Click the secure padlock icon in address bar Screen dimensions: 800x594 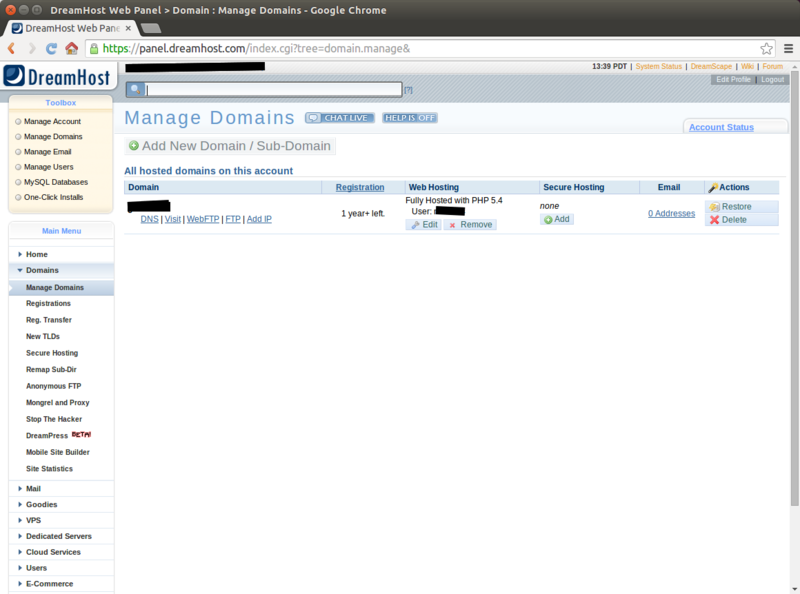(94, 48)
